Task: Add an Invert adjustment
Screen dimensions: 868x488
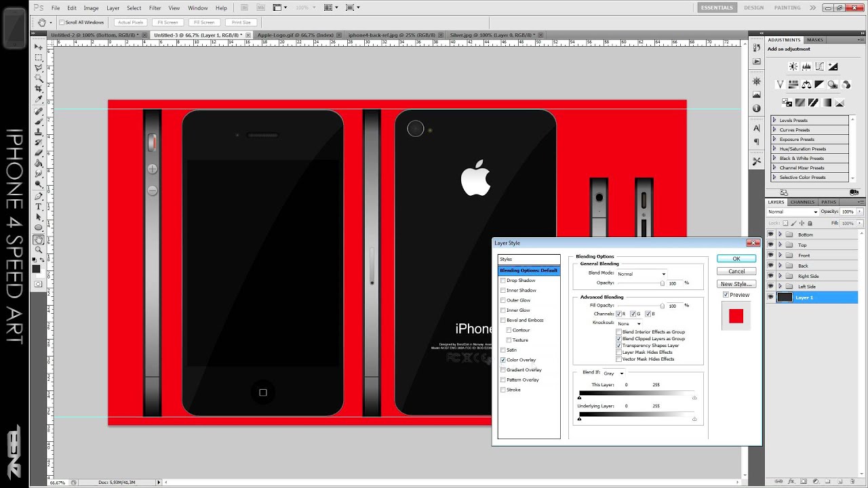Action: point(787,103)
